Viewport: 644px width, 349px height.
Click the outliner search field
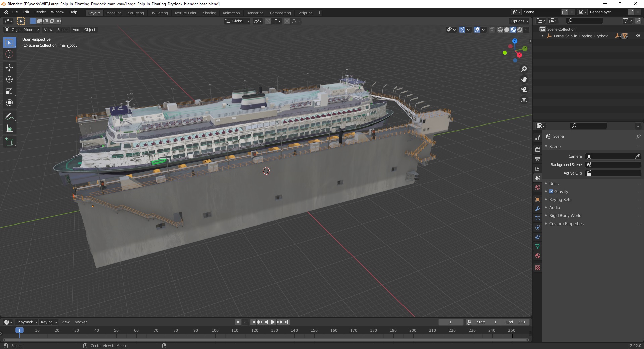[584, 21]
